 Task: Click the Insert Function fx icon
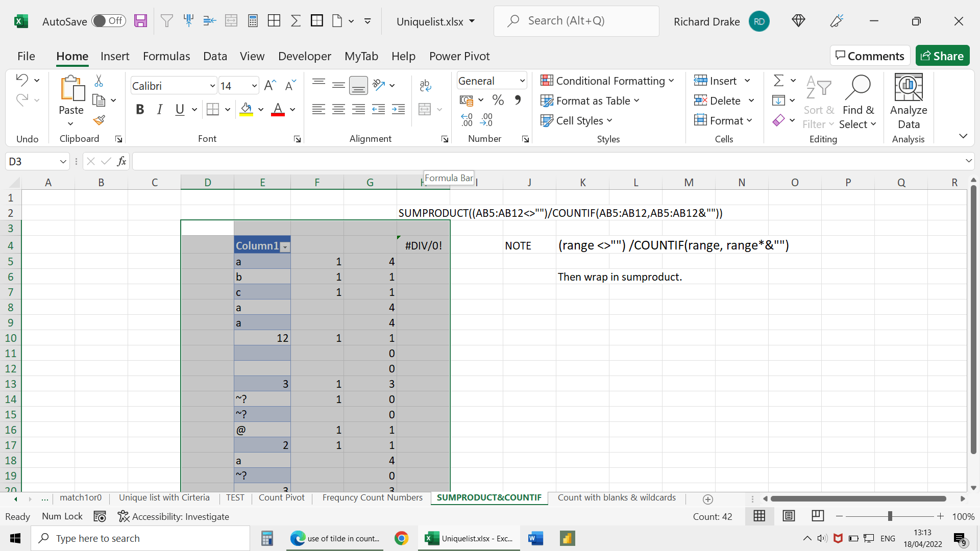(x=121, y=162)
